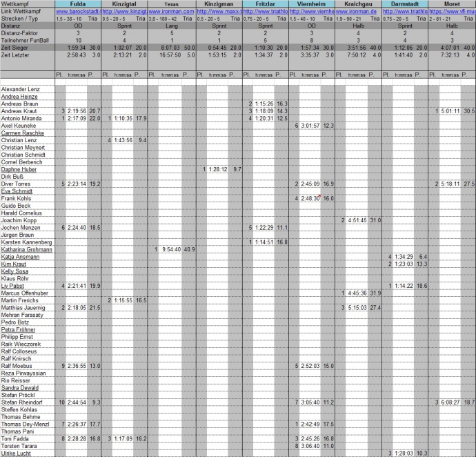Select the Fulda column header
The width and height of the screenshot is (476, 457).
pyautogui.click(x=78, y=4)
